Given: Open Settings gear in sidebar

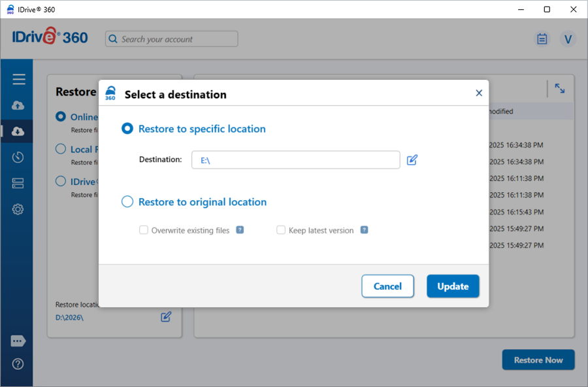Looking at the screenshot, I should (x=18, y=209).
